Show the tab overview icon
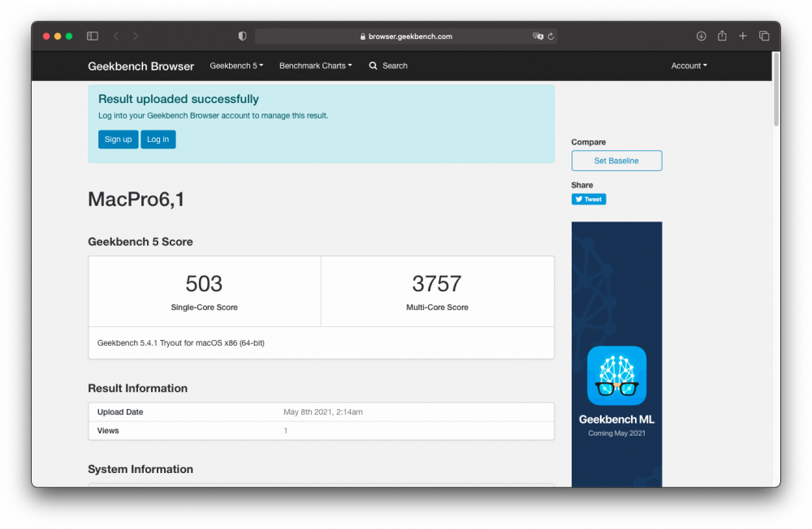This screenshot has height=529, width=812. click(764, 36)
